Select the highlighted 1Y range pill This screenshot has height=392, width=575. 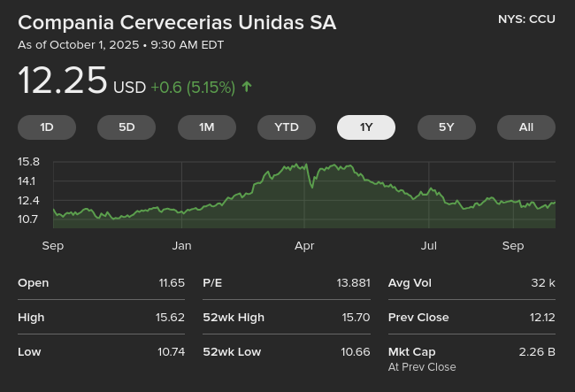pyautogui.click(x=366, y=127)
